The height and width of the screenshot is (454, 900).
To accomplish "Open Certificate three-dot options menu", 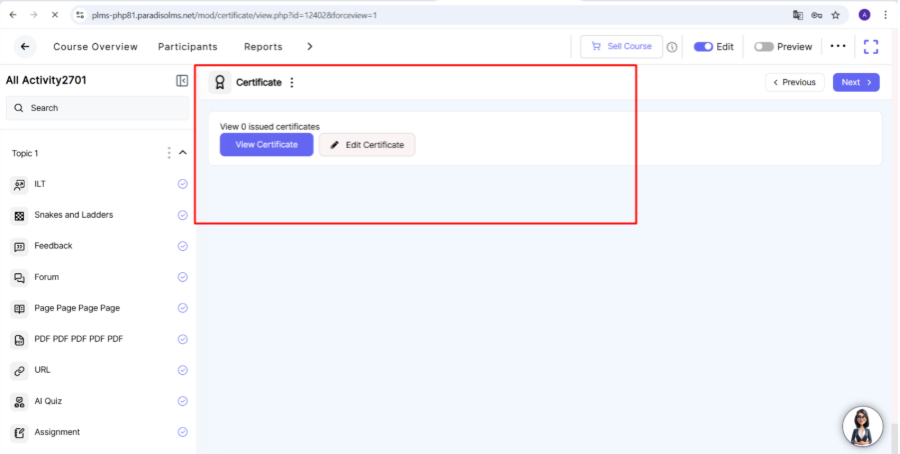I will (292, 83).
